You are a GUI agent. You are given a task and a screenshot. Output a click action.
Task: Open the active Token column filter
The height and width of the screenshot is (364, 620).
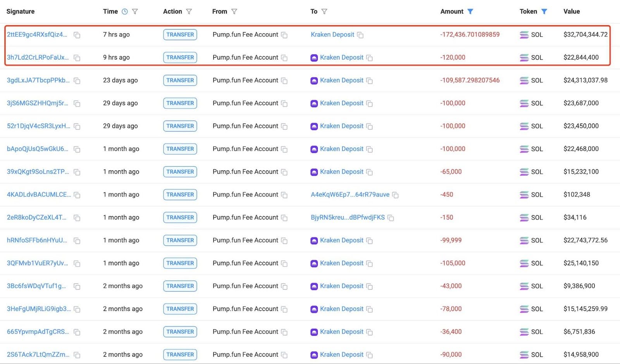coord(544,12)
